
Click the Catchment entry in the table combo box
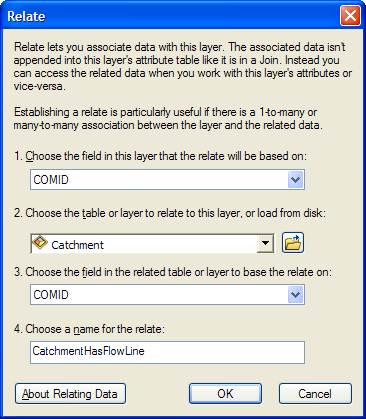pyautogui.click(x=77, y=245)
